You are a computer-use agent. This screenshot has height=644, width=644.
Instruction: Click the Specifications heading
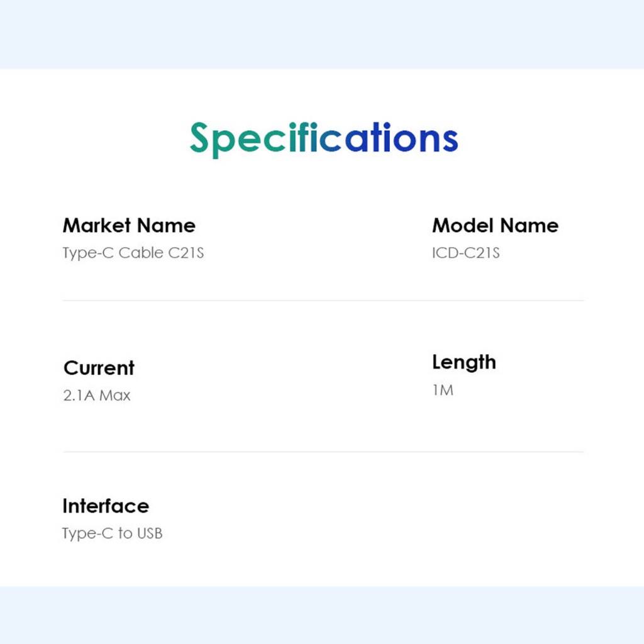point(323,137)
